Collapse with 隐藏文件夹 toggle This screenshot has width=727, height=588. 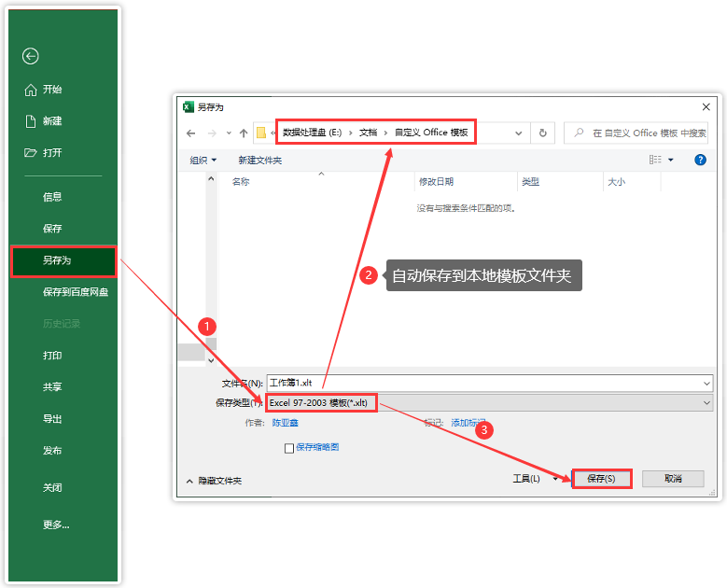click(x=214, y=481)
